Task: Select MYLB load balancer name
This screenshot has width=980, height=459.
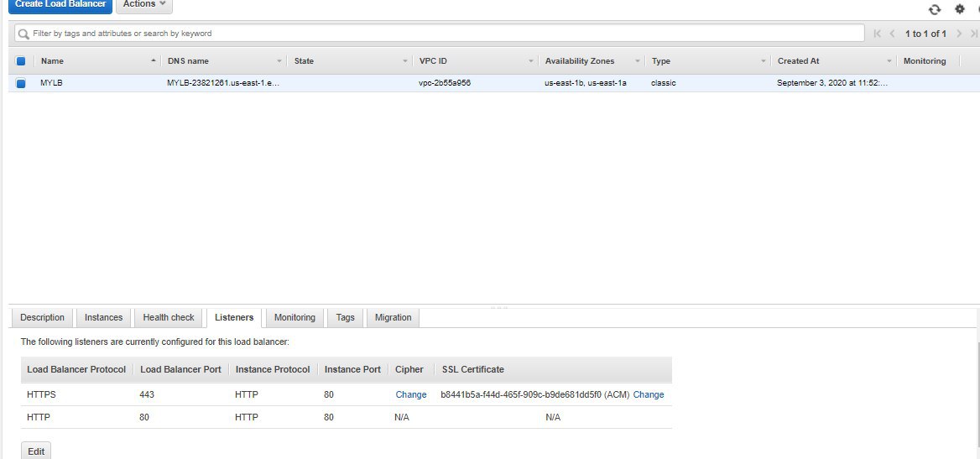Action: pyautogui.click(x=51, y=82)
